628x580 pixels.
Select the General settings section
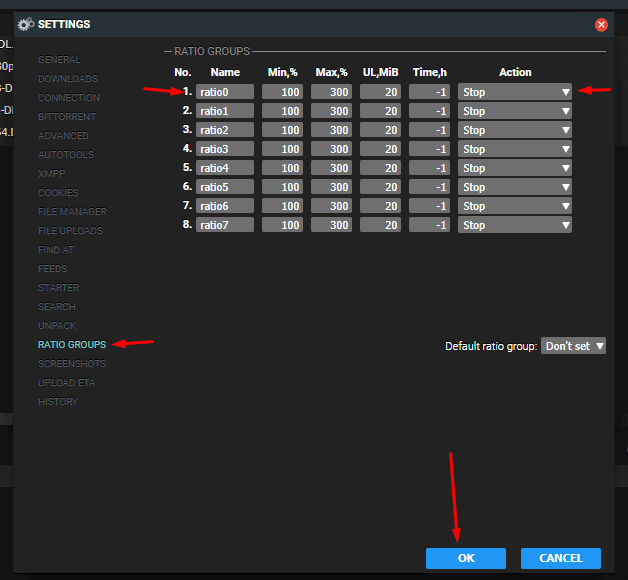(x=59, y=60)
